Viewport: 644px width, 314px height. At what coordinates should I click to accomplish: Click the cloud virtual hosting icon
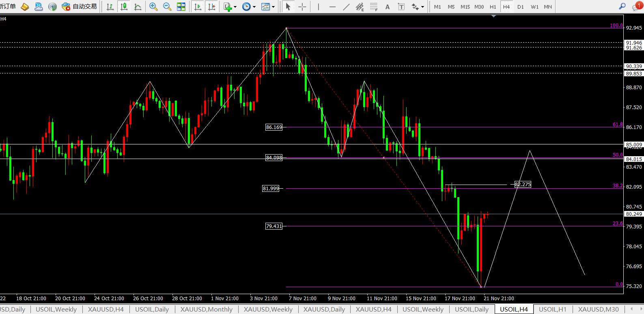tap(38, 6)
